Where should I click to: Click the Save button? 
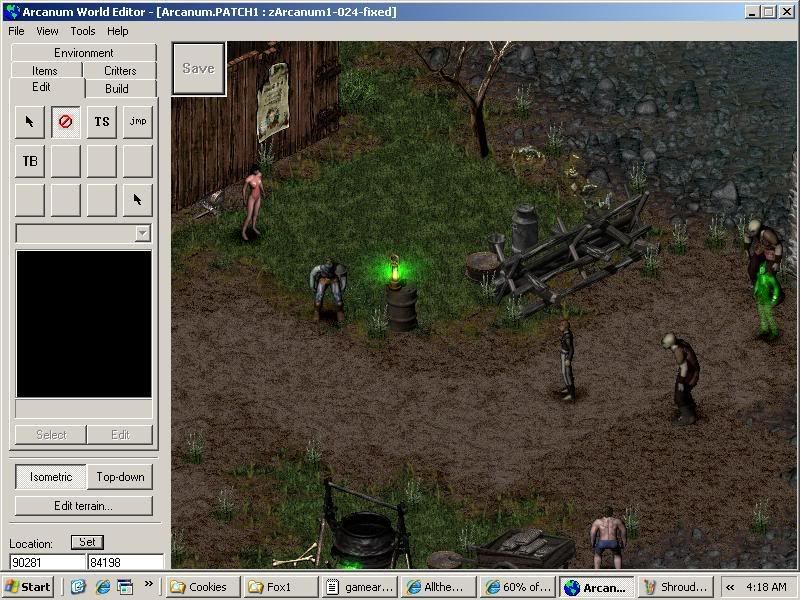coord(199,68)
